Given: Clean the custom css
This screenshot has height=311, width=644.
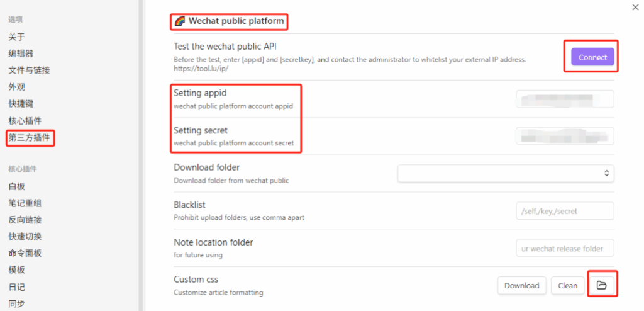Looking at the screenshot, I should point(568,285).
